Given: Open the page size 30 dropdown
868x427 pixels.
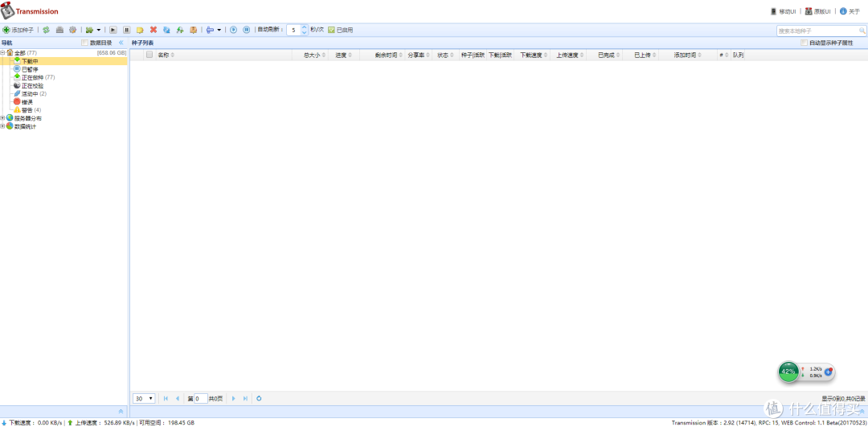Looking at the screenshot, I should coord(144,398).
